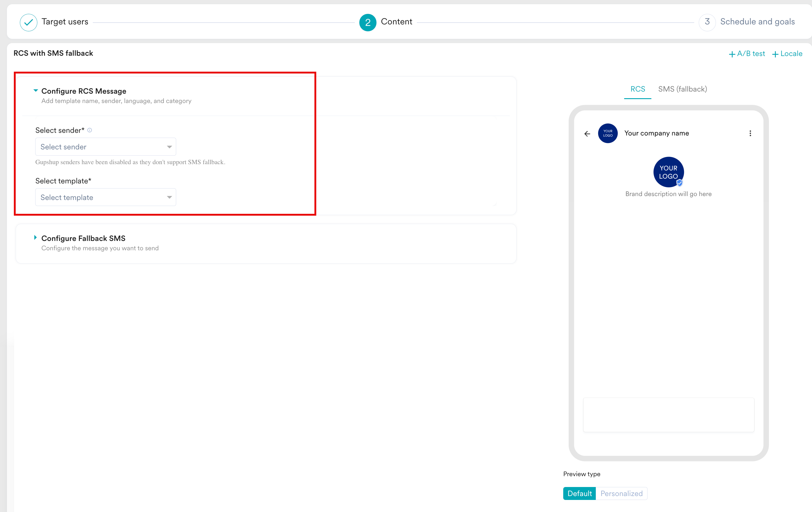The width and height of the screenshot is (812, 512).
Task: Open the Select sender dropdown
Action: click(105, 147)
